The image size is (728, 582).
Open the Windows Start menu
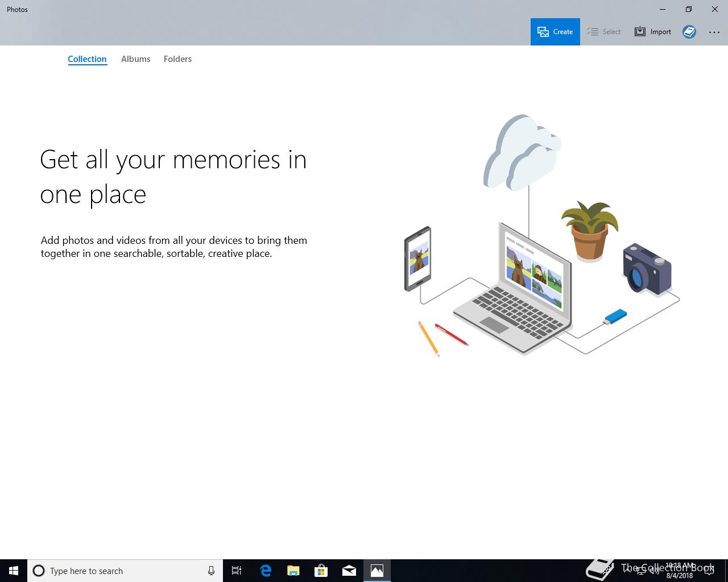14,571
